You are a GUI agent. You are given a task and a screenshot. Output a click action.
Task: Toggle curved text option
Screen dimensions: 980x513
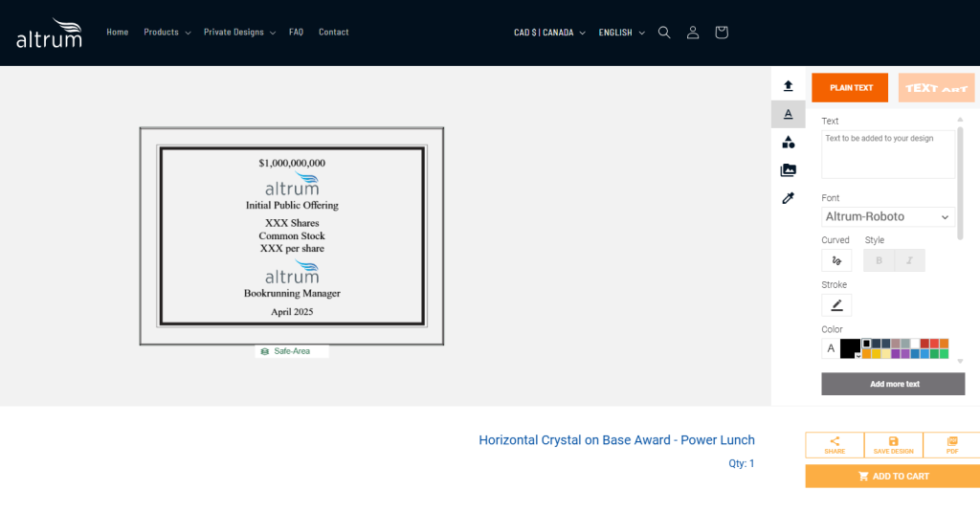pos(836,260)
